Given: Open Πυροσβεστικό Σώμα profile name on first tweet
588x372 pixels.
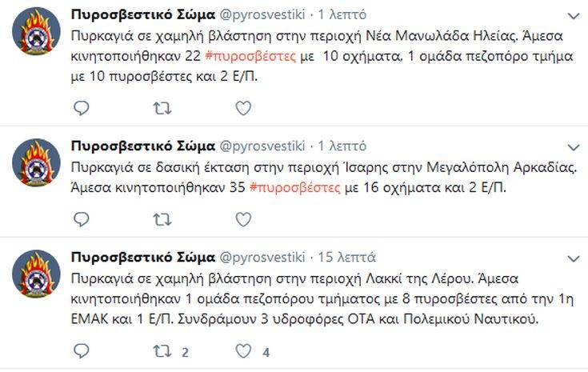Looking at the screenshot, I should point(142,15).
